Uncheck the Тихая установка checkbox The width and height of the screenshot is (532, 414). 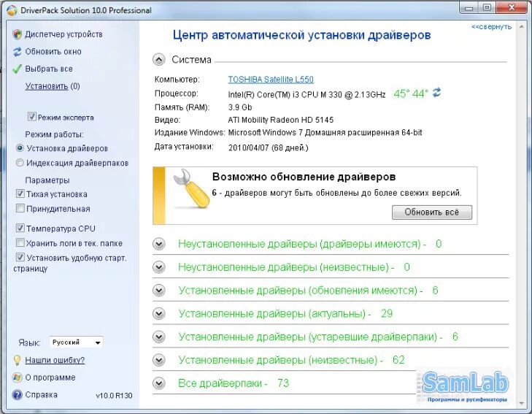(x=20, y=193)
